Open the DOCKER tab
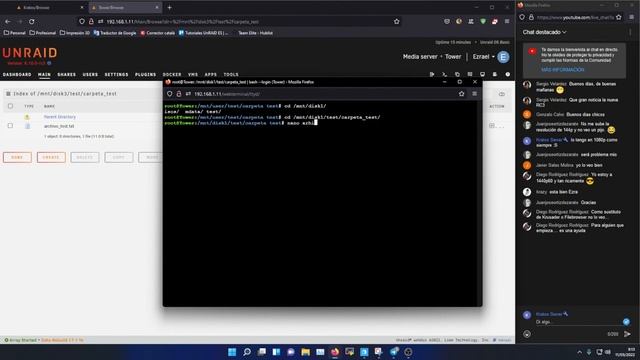This screenshot has width=640, height=360. tap(172, 75)
